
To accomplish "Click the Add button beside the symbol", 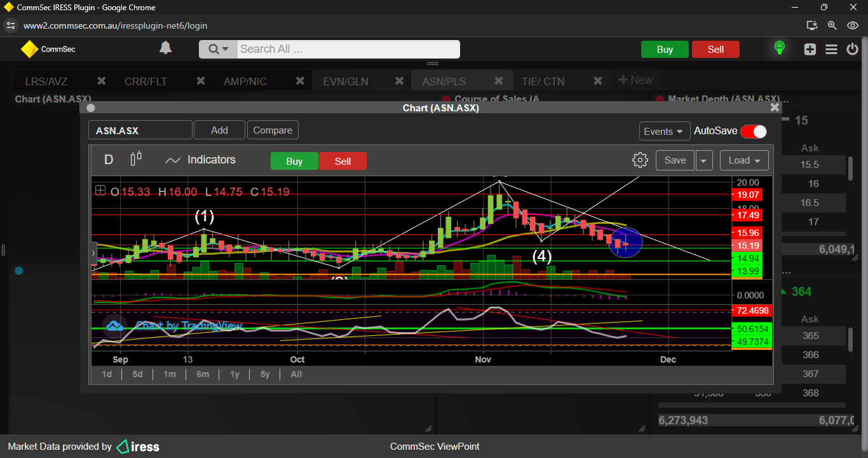I will pyautogui.click(x=219, y=130).
